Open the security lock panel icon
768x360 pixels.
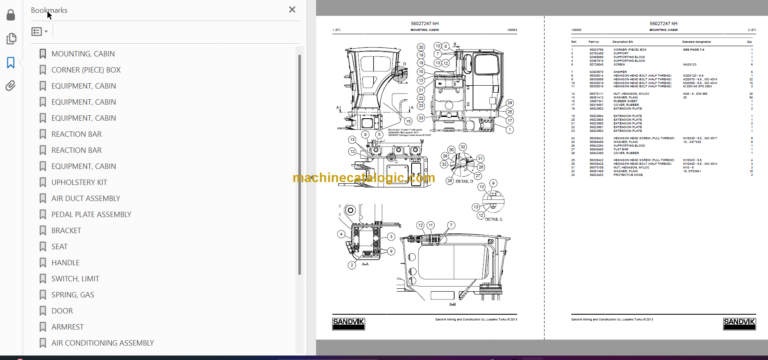(10, 15)
